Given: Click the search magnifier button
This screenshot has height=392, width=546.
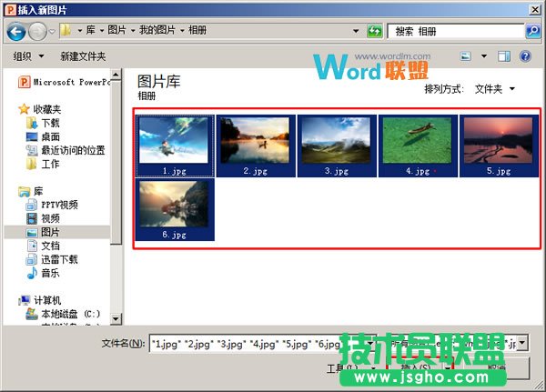Looking at the screenshot, I should click(x=532, y=31).
